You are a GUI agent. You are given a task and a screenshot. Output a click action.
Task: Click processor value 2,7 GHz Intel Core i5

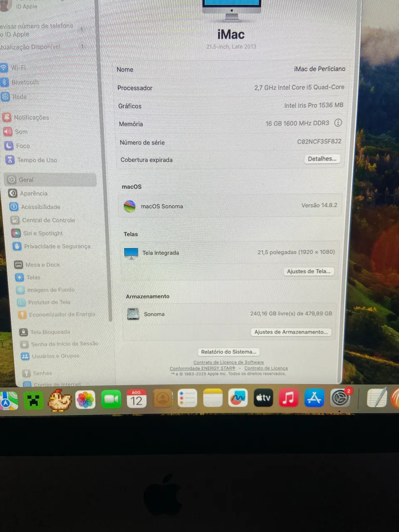pos(299,87)
